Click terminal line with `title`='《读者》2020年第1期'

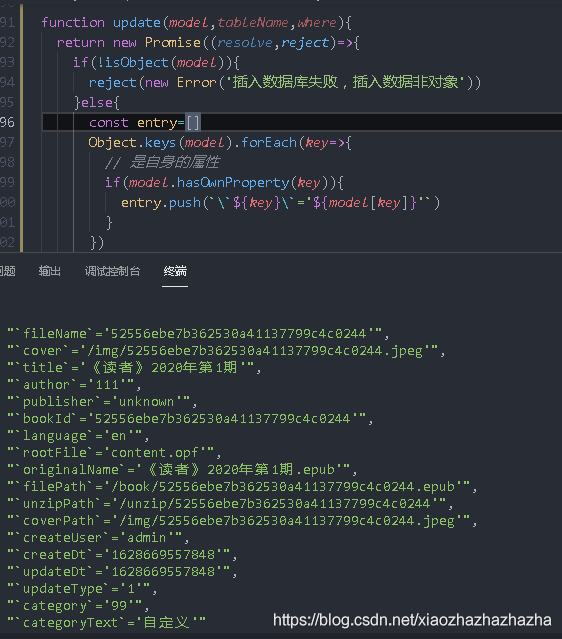pyautogui.click(x=134, y=368)
